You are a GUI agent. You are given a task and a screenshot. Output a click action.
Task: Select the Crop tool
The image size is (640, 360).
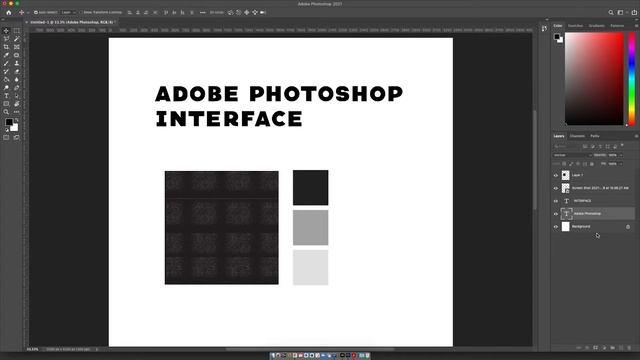6,47
